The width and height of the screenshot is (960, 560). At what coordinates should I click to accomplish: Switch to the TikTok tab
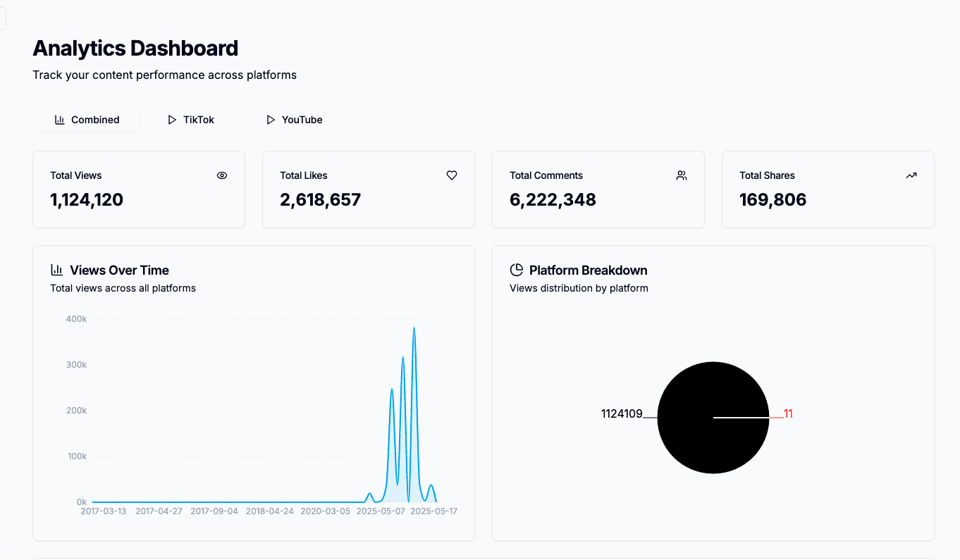(x=191, y=120)
